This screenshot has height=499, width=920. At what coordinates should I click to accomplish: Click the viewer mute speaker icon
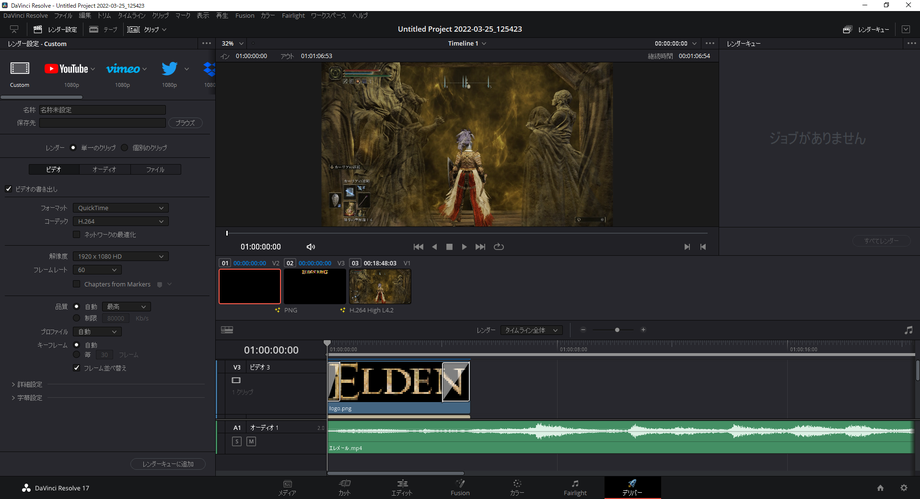pyautogui.click(x=310, y=247)
